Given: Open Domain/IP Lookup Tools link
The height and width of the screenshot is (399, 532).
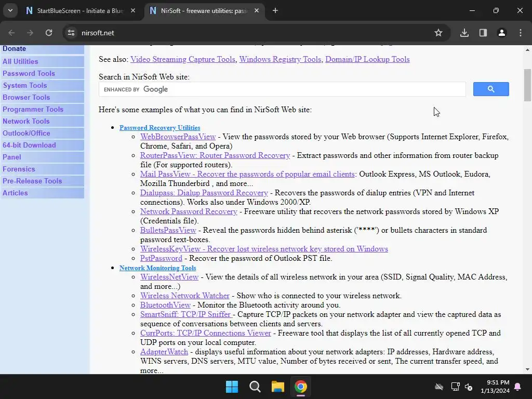Looking at the screenshot, I should pos(367,59).
